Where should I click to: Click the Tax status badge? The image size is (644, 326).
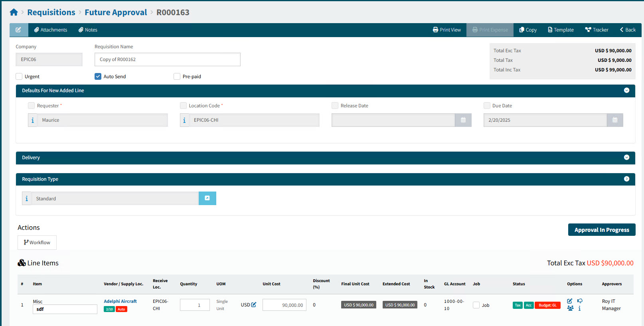tap(518, 305)
